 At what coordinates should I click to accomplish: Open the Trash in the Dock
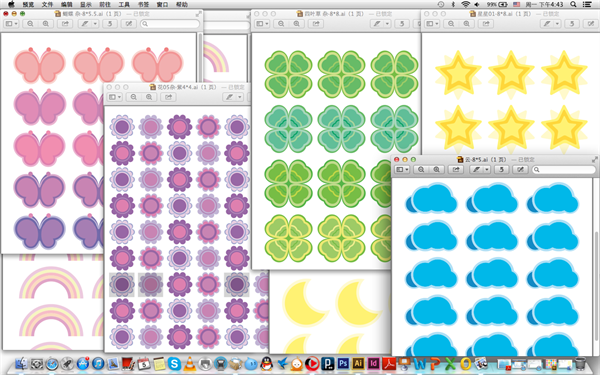tap(580, 363)
